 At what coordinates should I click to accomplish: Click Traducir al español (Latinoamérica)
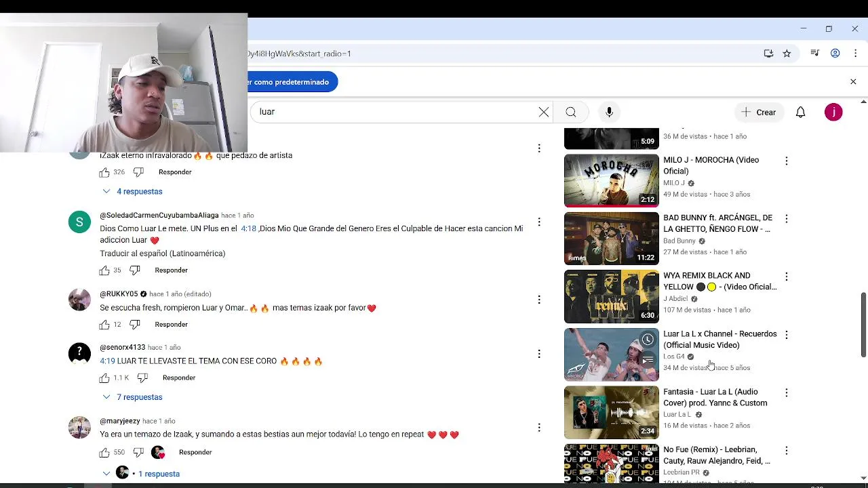[x=162, y=253]
